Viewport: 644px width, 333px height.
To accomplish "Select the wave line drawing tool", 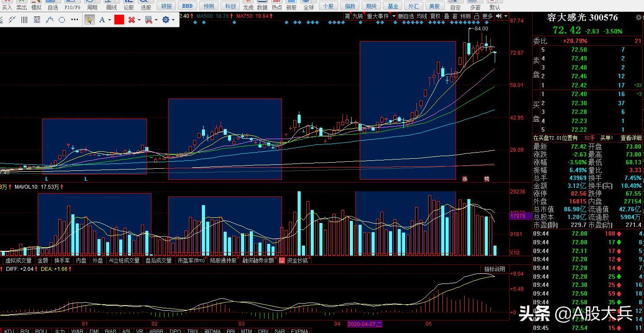I will pyautogui.click(x=50, y=20).
